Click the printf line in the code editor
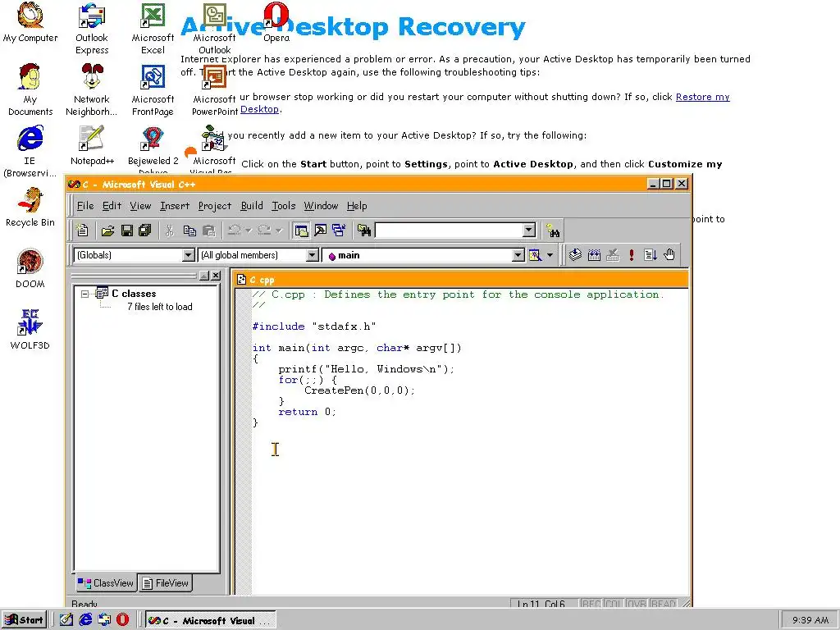Image resolution: width=840 pixels, height=630 pixels. pyautogui.click(x=367, y=369)
